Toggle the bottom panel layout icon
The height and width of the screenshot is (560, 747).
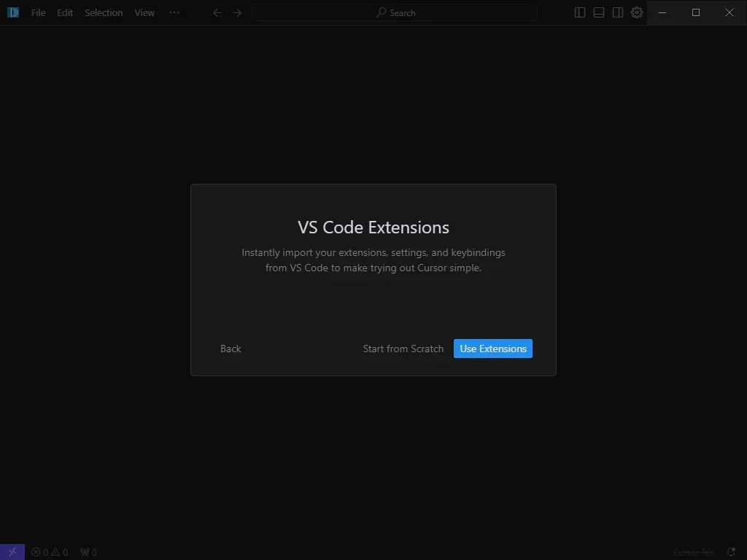(599, 13)
